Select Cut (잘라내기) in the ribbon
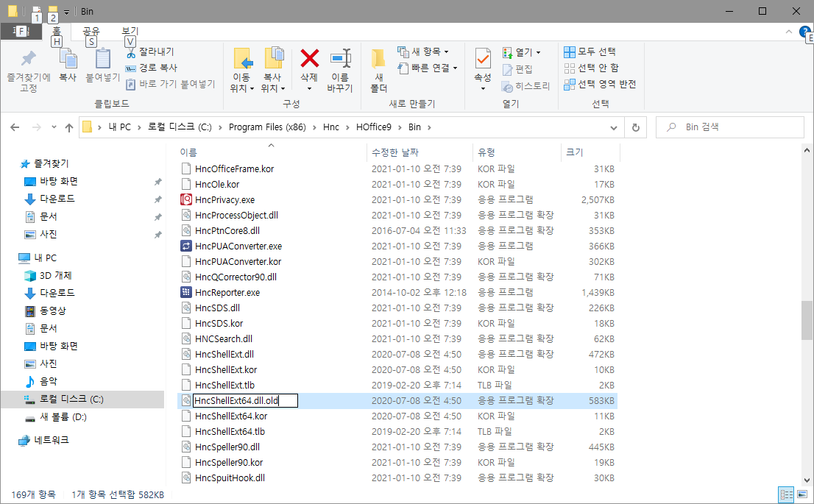 pyautogui.click(x=151, y=52)
